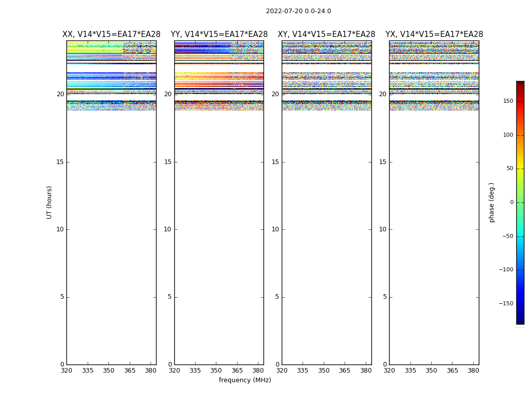Click the 365 x-tick label under XY panel
The width and height of the screenshot is (532, 405).
point(345,371)
